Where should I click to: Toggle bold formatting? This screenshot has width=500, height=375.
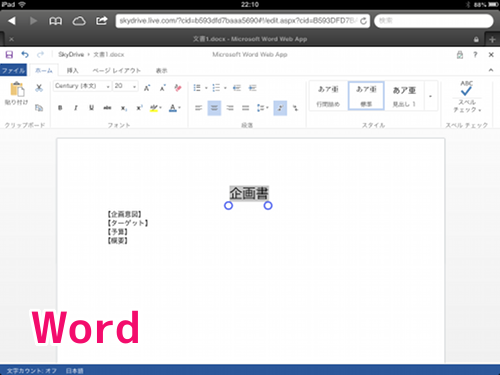point(60,108)
